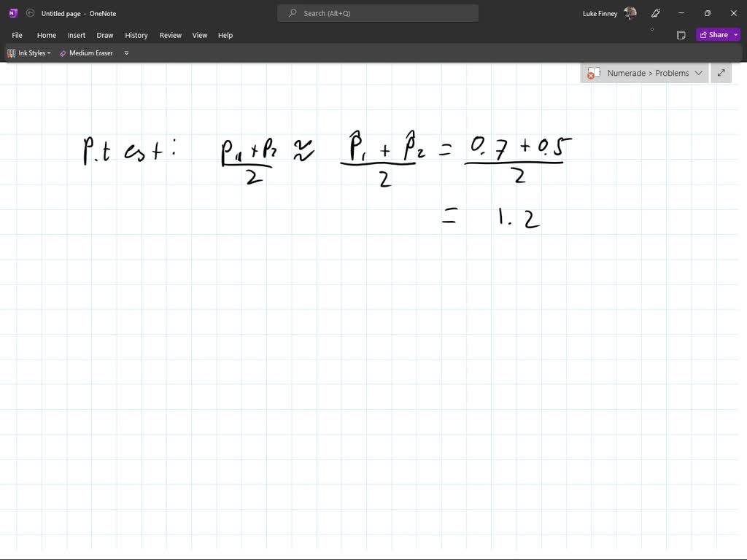
Task: Toggle the Medium Eraser on
Action: (86, 52)
